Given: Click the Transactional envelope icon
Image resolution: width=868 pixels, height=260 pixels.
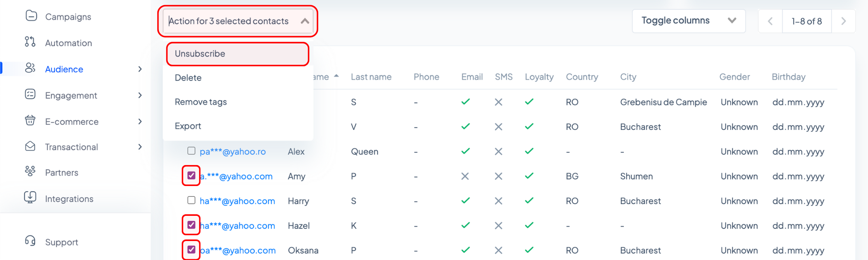Looking at the screenshot, I should tap(30, 146).
